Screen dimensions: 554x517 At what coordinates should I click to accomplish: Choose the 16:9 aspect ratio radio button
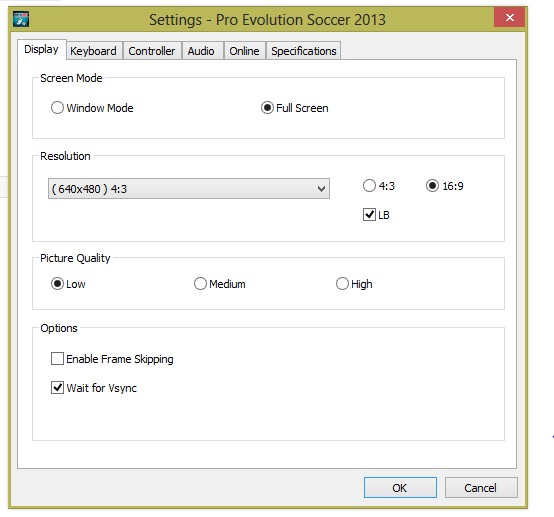pyautogui.click(x=432, y=186)
